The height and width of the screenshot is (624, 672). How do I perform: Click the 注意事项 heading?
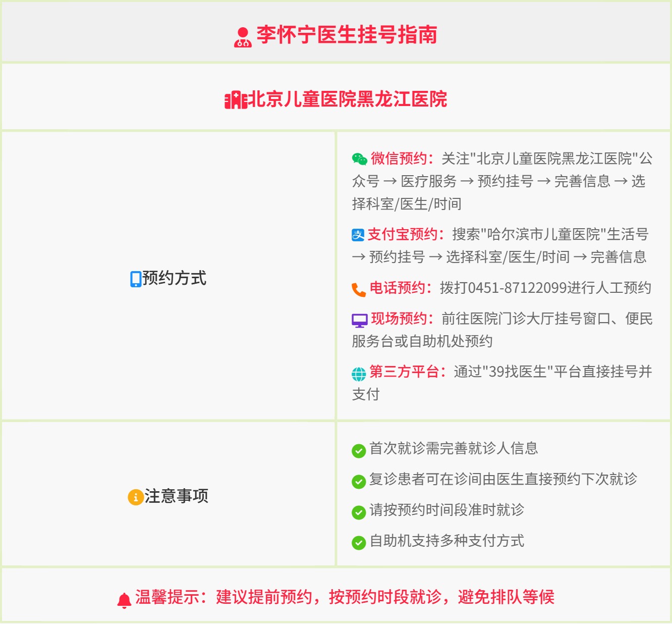point(177,496)
